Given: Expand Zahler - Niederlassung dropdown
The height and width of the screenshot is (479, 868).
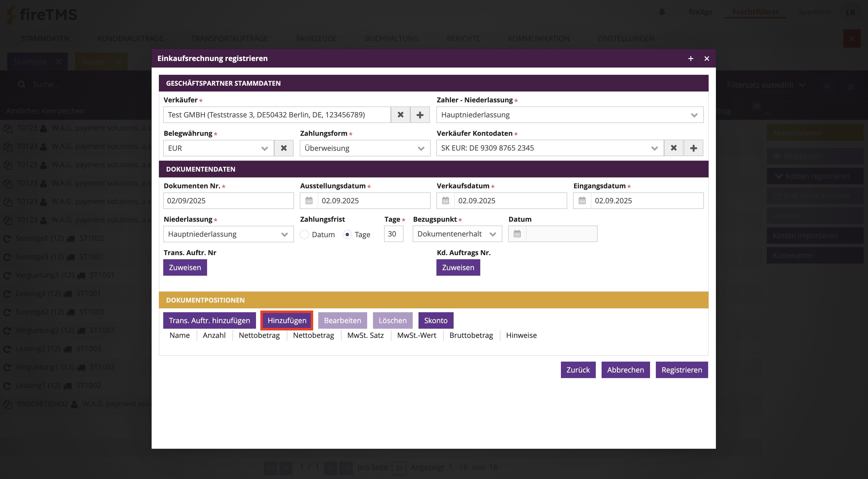Looking at the screenshot, I should (x=569, y=115).
